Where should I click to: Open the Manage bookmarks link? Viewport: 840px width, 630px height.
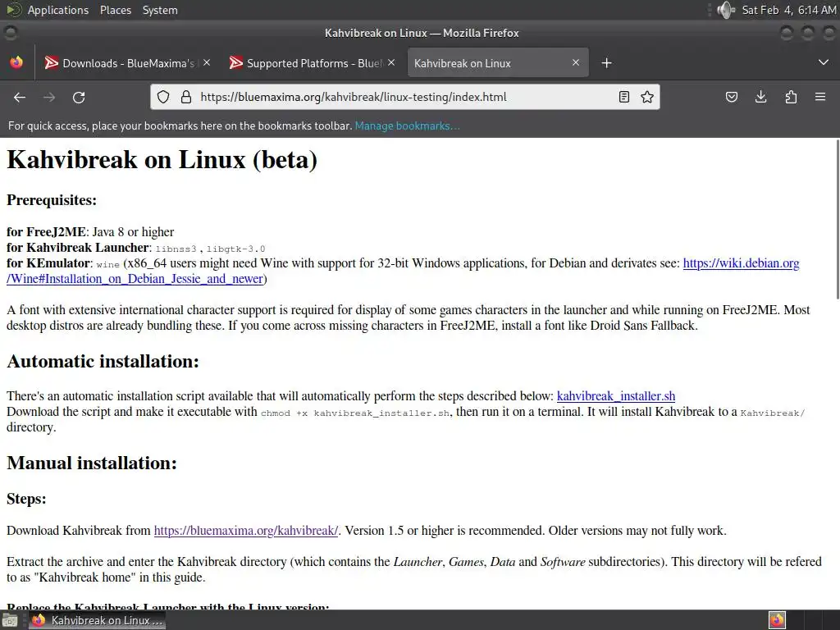[x=407, y=126]
